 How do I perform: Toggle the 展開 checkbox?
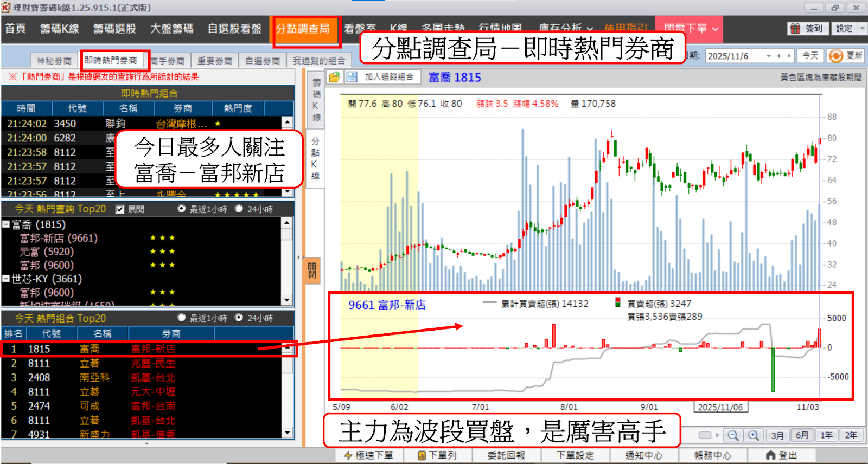[120, 209]
